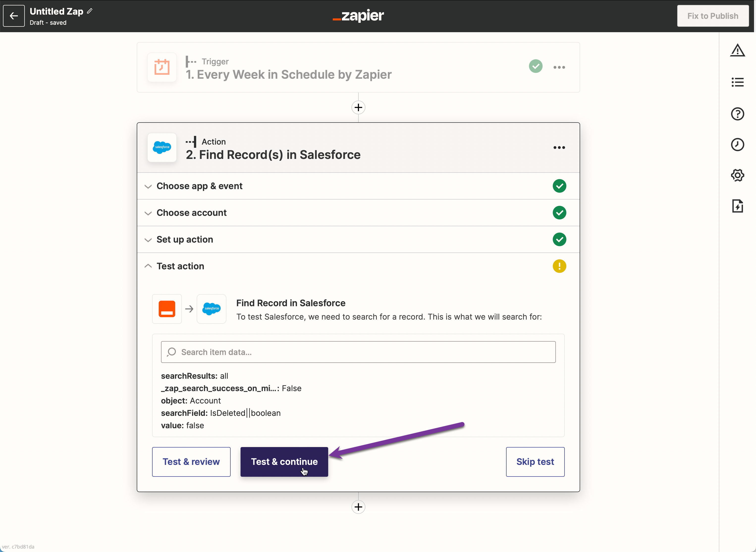This screenshot has width=756, height=552.
Task: Click Choose account green checkmark
Action: [559, 213]
